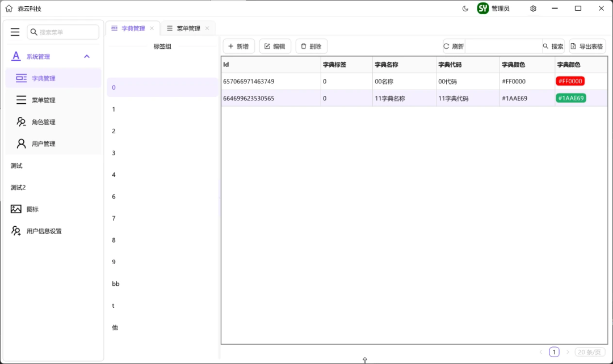This screenshot has height=364, width=613.
Task: Click the green #1AAE69 color badge
Action: point(571,98)
